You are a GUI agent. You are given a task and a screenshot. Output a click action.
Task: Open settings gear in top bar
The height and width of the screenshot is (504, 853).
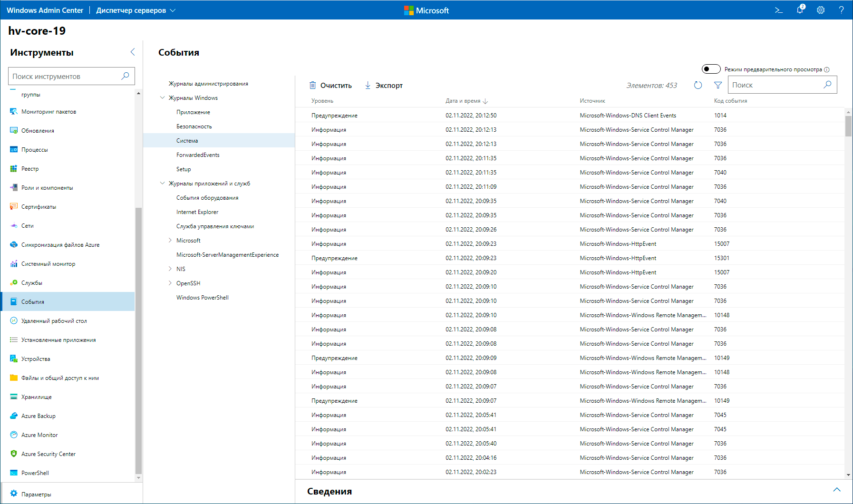coord(821,10)
